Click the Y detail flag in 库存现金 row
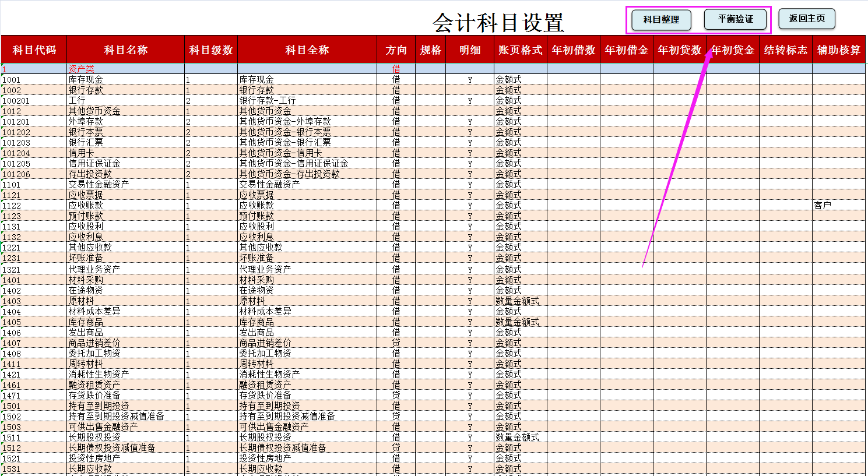This screenshot has width=868, height=476. click(x=470, y=80)
